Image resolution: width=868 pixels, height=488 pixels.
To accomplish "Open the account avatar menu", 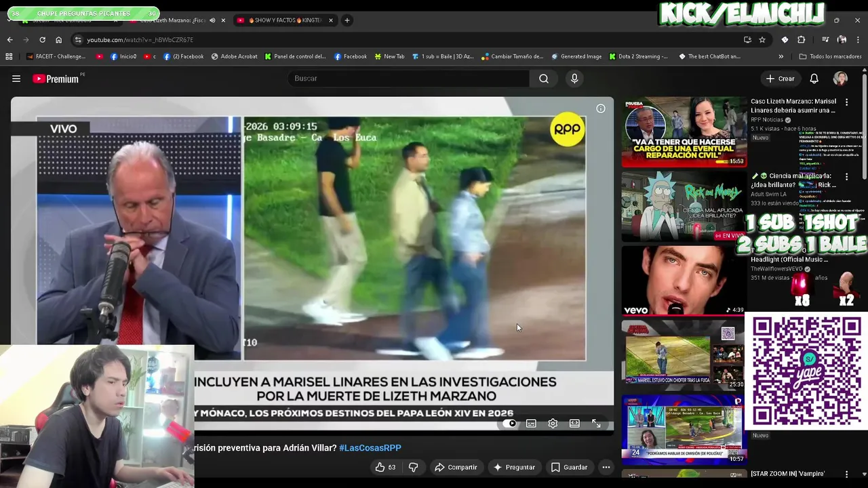I will click(840, 79).
